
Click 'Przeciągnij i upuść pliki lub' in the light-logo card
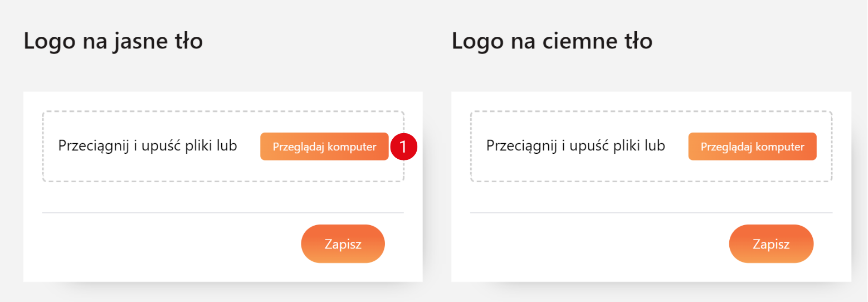point(148,146)
